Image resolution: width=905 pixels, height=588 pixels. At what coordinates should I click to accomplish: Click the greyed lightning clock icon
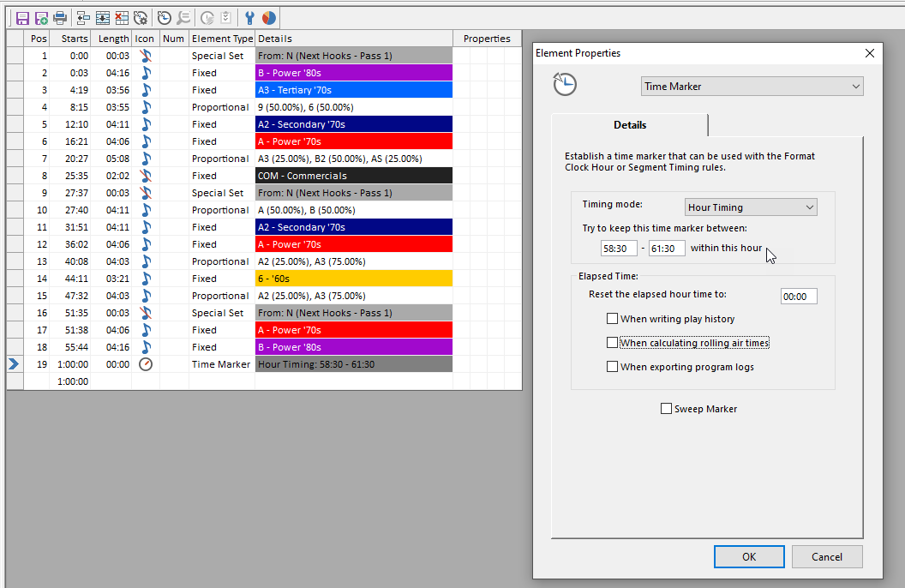point(207,19)
